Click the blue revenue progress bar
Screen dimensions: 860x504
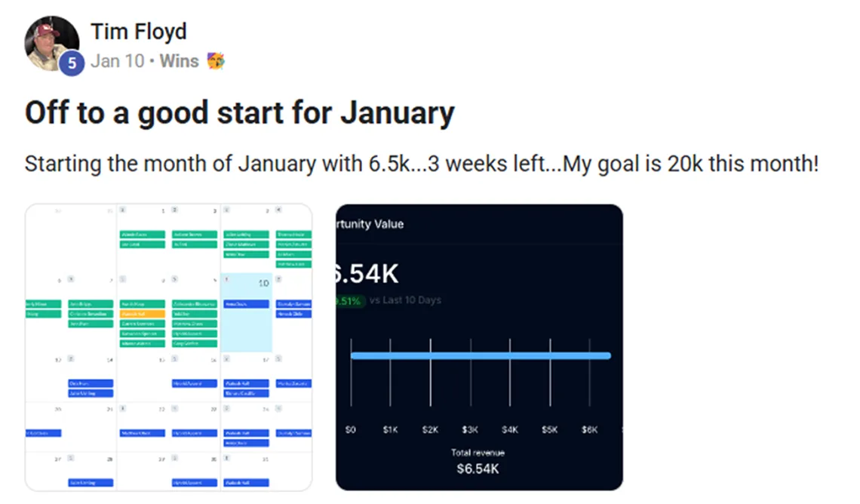click(x=481, y=355)
